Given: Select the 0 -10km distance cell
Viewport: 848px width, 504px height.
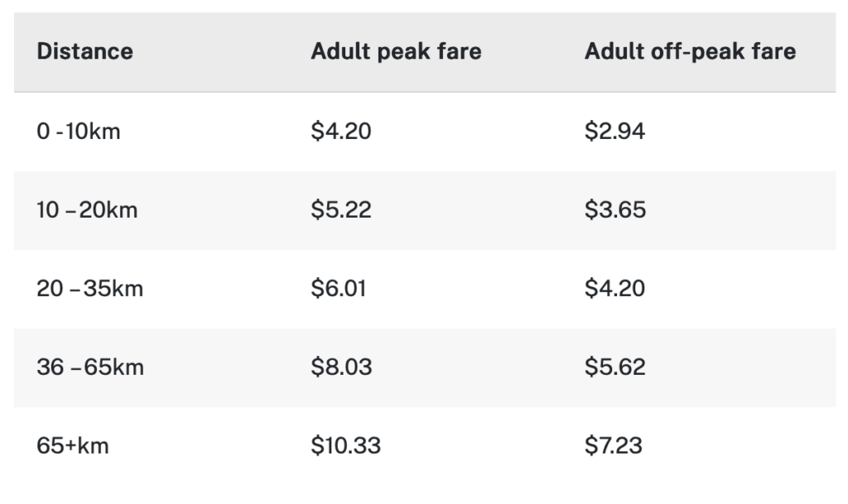Looking at the screenshot, I should pos(79,132).
